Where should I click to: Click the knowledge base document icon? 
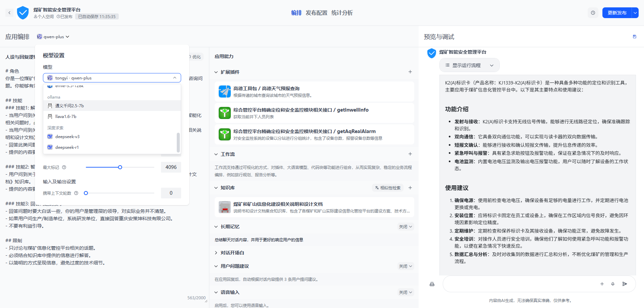point(224,207)
